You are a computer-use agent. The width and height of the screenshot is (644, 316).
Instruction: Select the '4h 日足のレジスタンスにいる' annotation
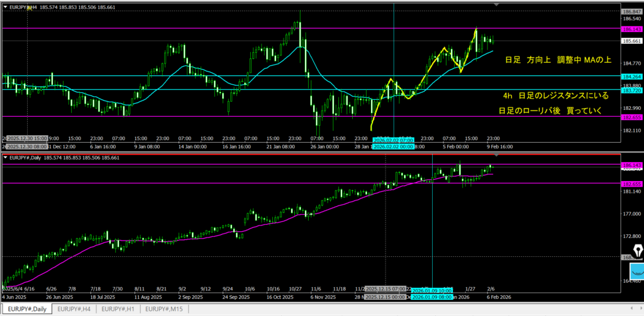pyautogui.click(x=555, y=96)
